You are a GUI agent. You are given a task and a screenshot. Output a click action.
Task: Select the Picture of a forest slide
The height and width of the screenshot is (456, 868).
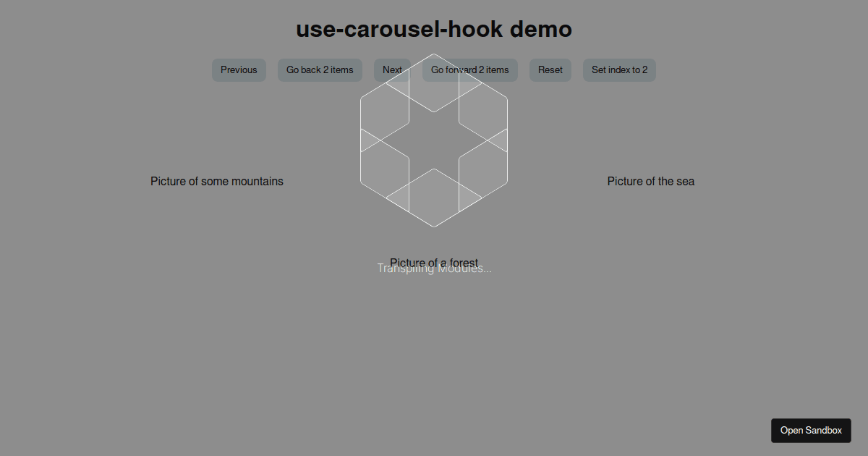pyautogui.click(x=433, y=263)
